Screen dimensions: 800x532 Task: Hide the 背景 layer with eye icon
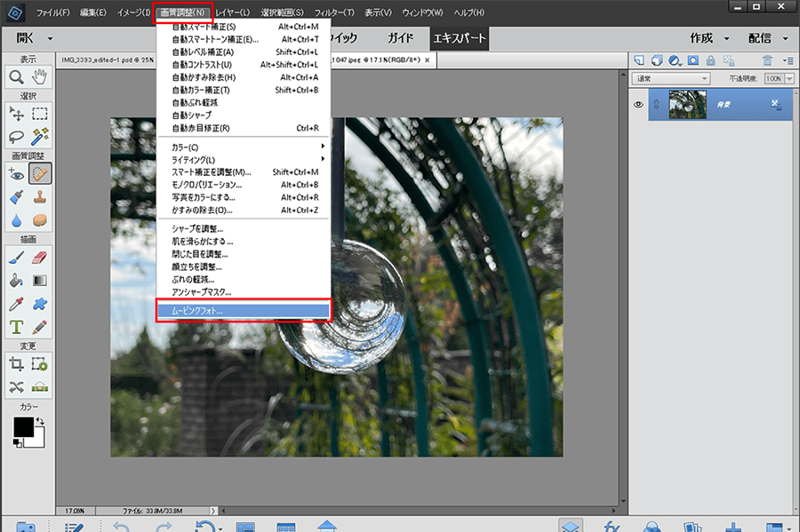coord(638,105)
